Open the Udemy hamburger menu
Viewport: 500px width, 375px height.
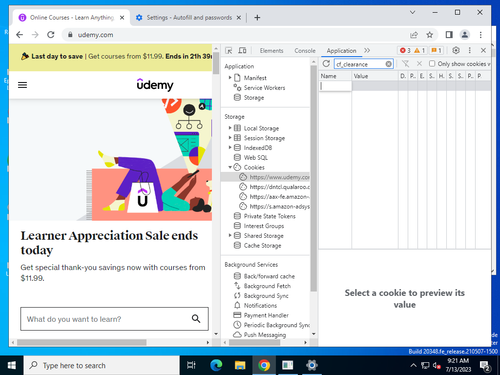click(22, 85)
